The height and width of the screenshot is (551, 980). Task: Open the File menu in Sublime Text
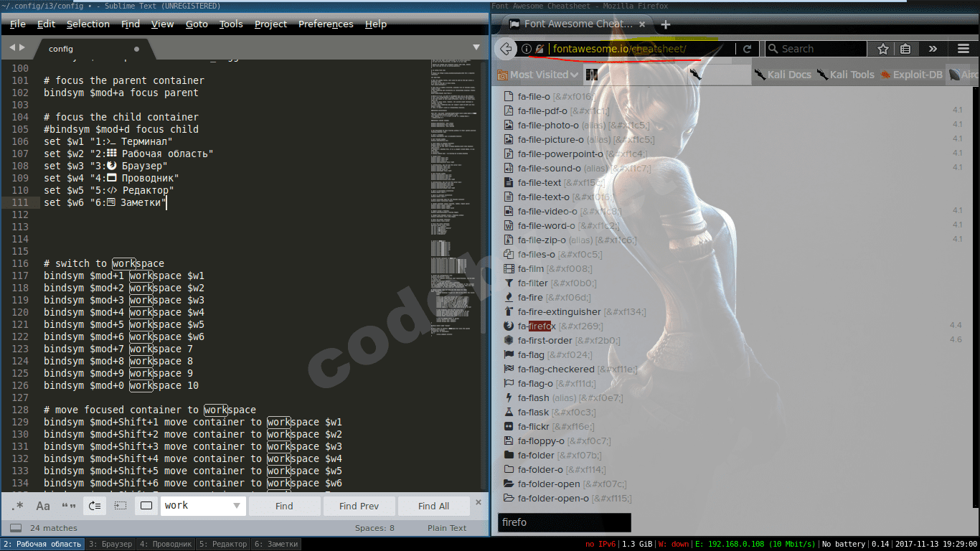[x=18, y=24]
